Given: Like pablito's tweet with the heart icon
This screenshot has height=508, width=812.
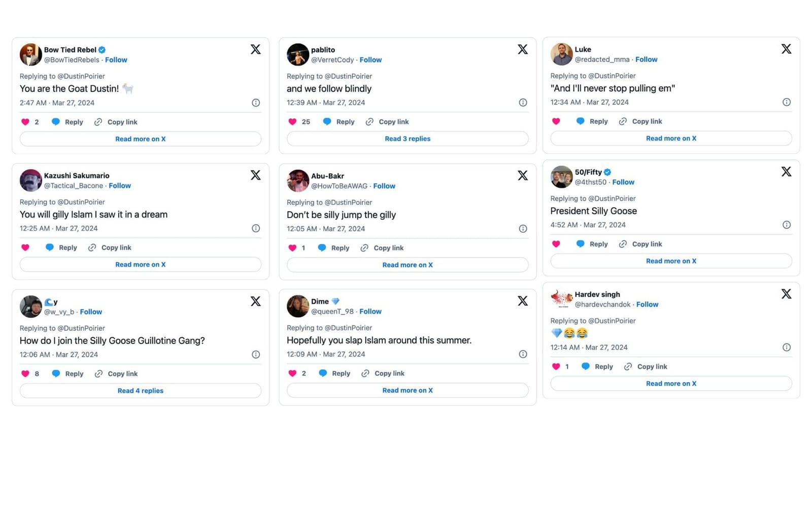Looking at the screenshot, I should pos(292,122).
